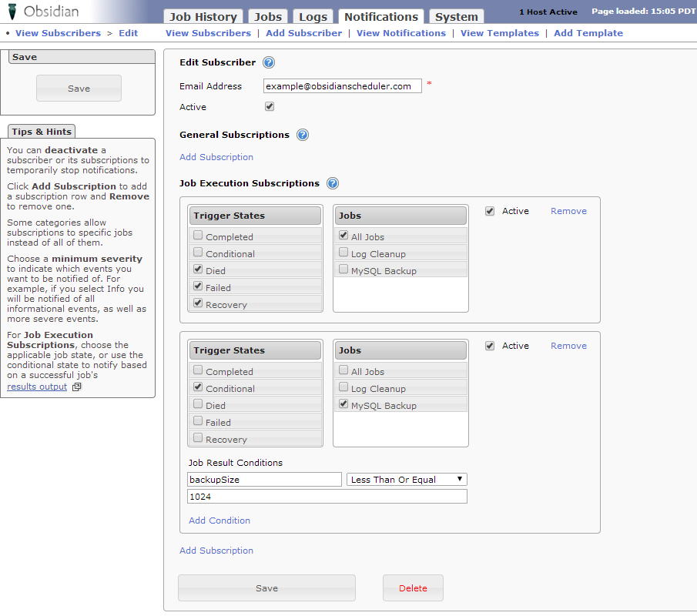Uncheck the subscriber Active checkbox under Email Address
This screenshot has height=616, width=697.
270,107
